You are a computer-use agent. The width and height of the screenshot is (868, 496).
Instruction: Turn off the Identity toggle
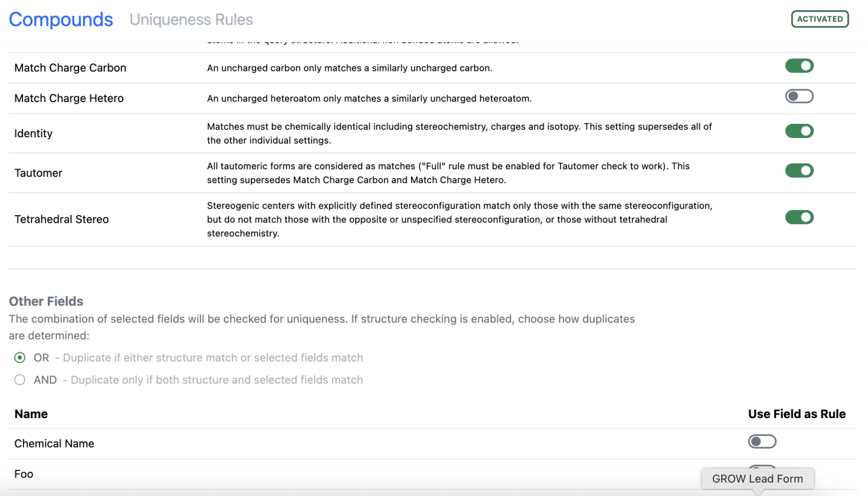(799, 131)
